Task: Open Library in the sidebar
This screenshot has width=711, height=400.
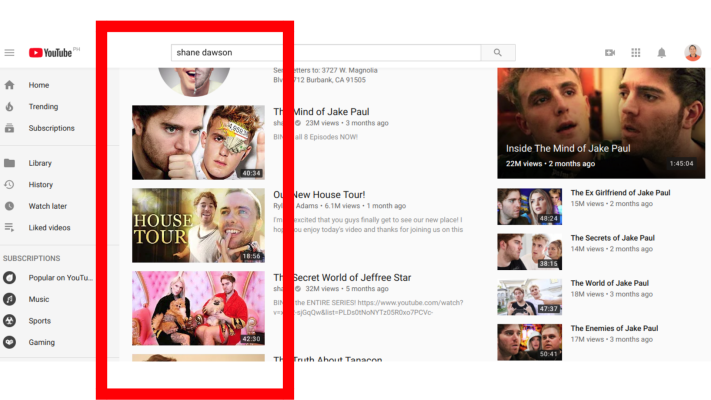Action: coord(40,163)
